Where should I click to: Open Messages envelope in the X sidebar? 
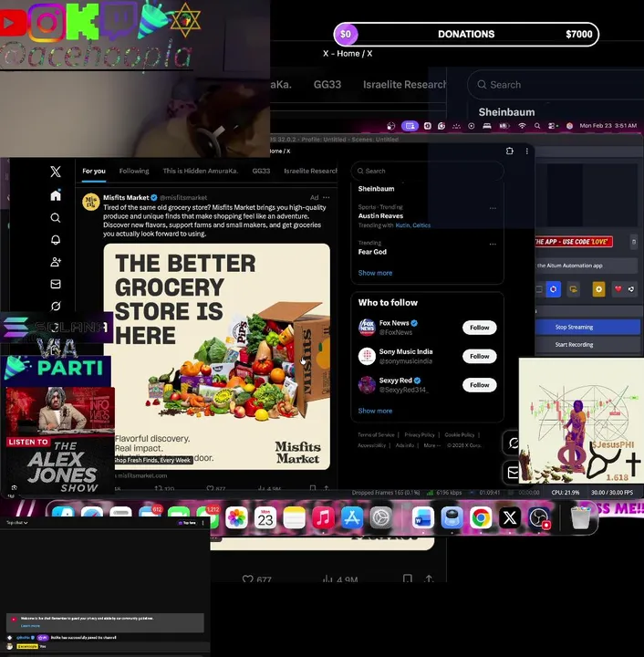[56, 284]
